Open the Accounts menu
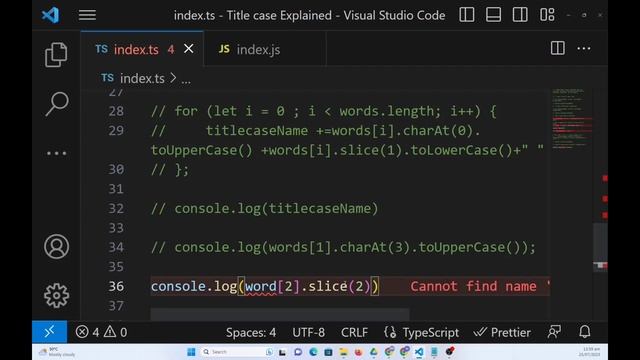The image size is (640, 360). pos(56,247)
